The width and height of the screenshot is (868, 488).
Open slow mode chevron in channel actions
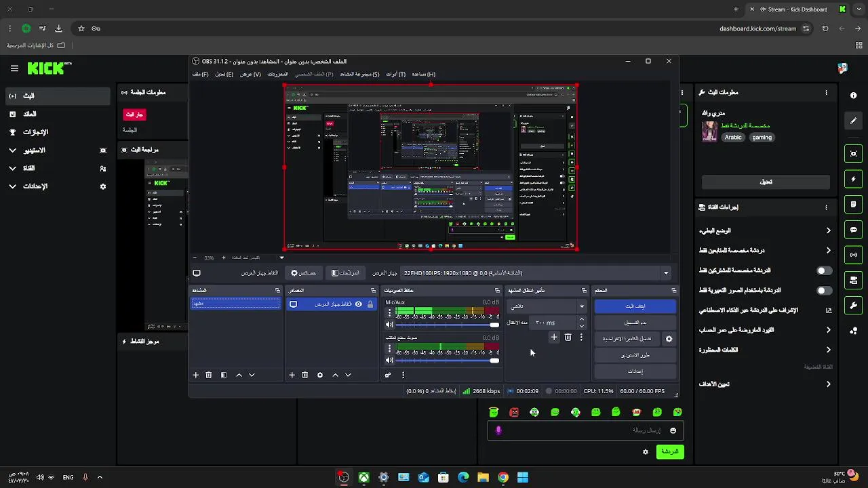pyautogui.click(x=828, y=230)
